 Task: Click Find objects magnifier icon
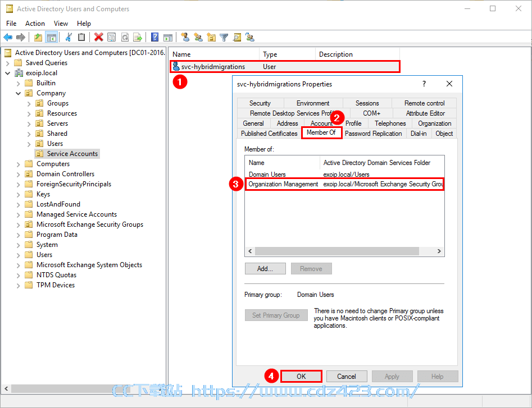tap(237, 37)
